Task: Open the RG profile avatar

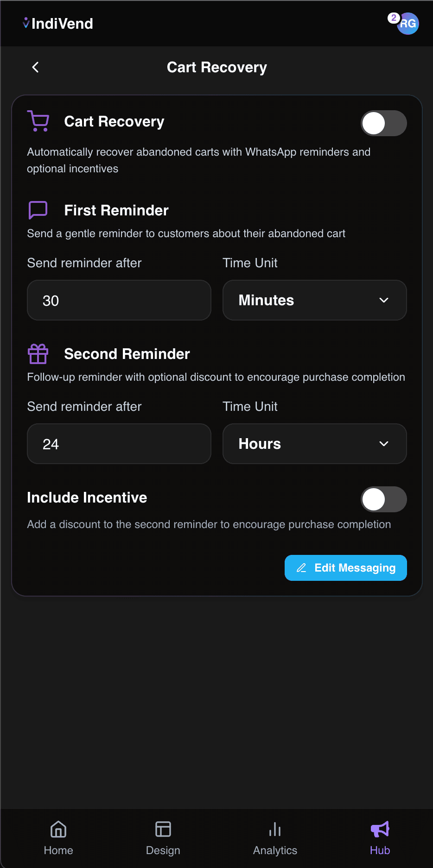Action: pyautogui.click(x=409, y=25)
